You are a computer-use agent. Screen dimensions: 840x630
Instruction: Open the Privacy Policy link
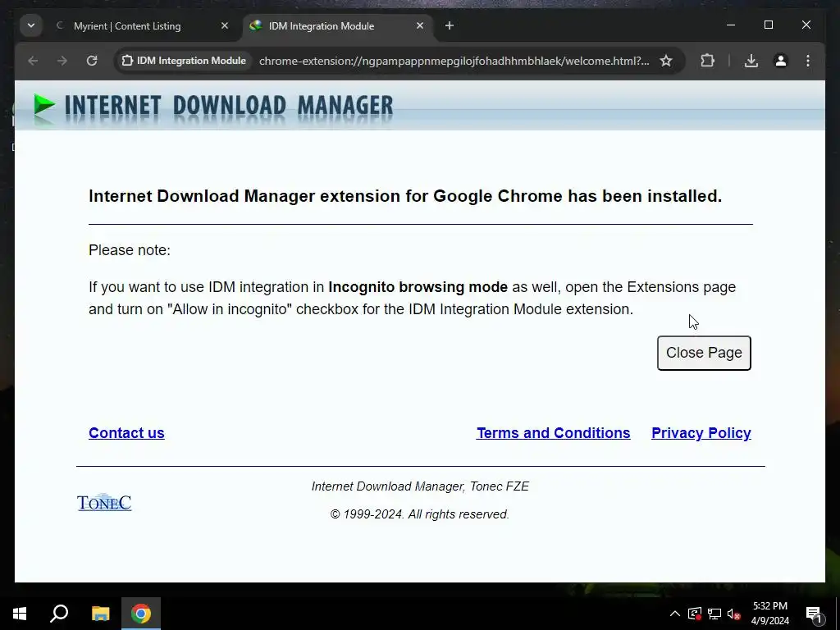[701, 433]
